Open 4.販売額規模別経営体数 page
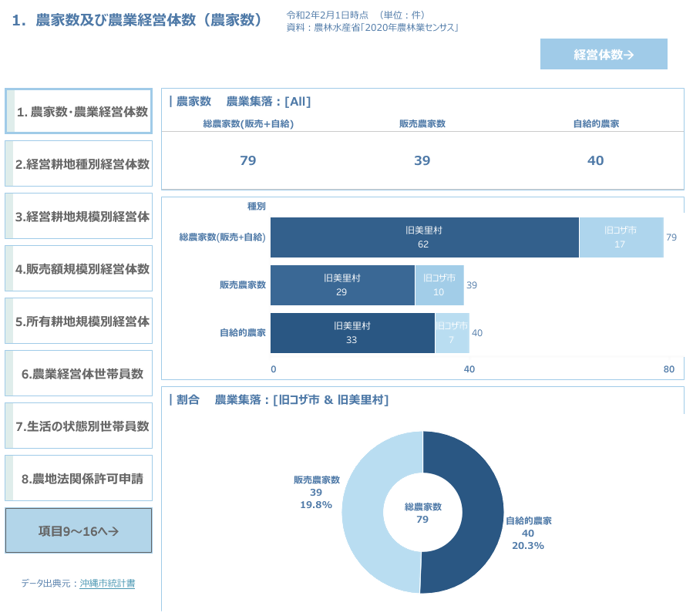The image size is (693, 616). (79, 269)
